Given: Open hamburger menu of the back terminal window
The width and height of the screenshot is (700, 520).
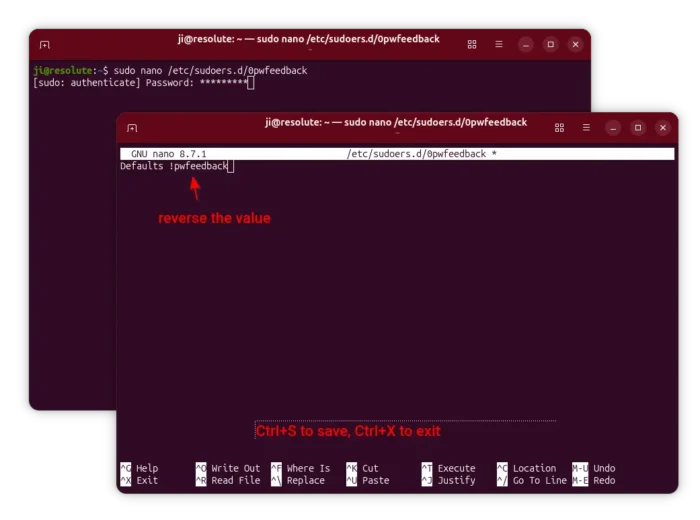Looking at the screenshot, I should [x=498, y=45].
